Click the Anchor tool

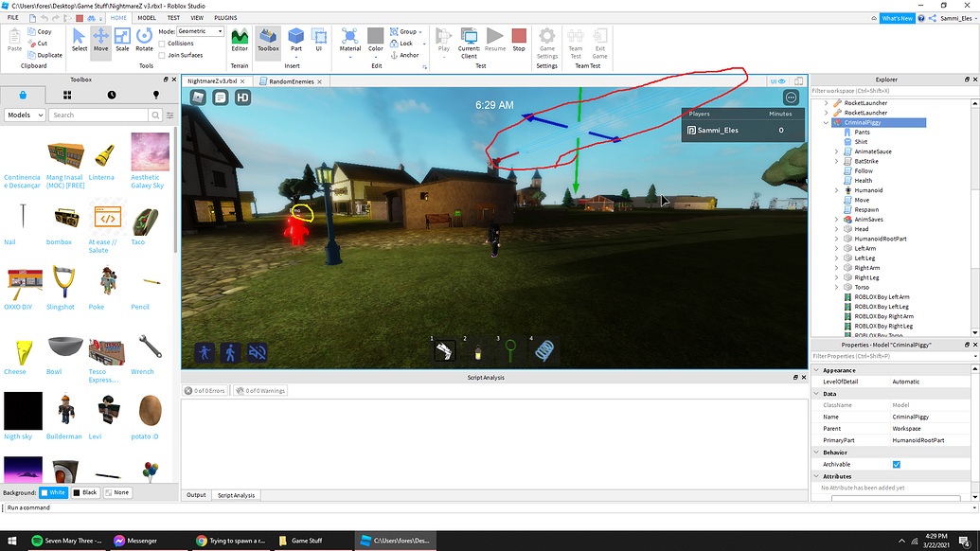coord(404,55)
